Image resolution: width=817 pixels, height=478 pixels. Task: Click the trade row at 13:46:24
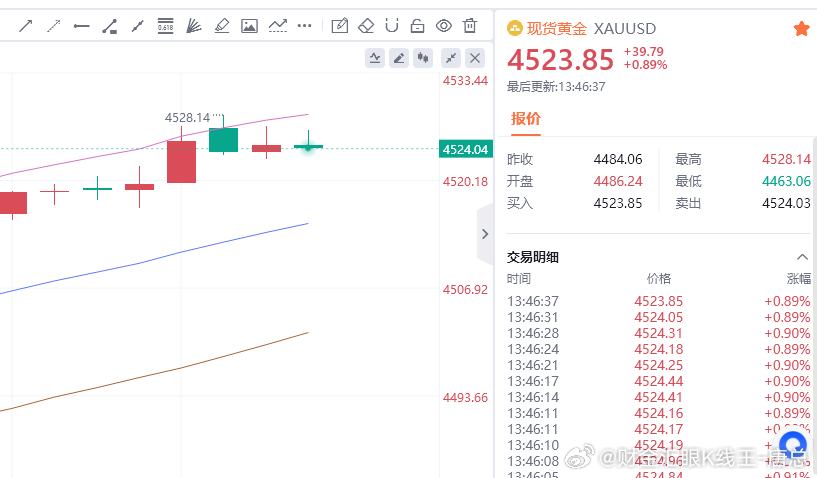coord(659,349)
